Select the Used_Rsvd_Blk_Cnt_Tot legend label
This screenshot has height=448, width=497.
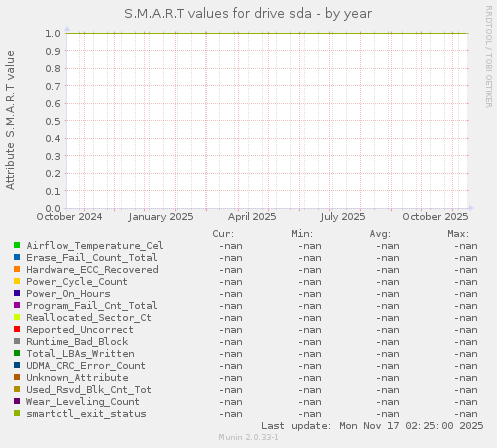(89, 390)
